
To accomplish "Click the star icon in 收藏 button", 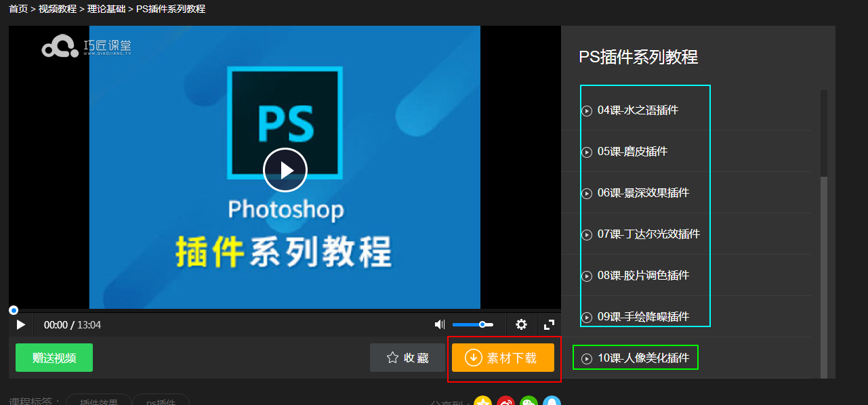I will click(x=392, y=358).
